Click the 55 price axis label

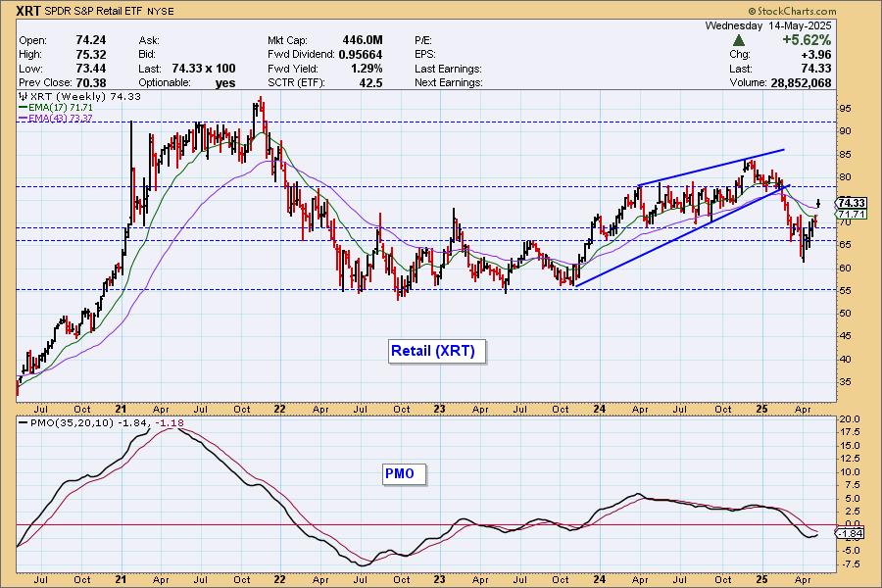point(846,291)
